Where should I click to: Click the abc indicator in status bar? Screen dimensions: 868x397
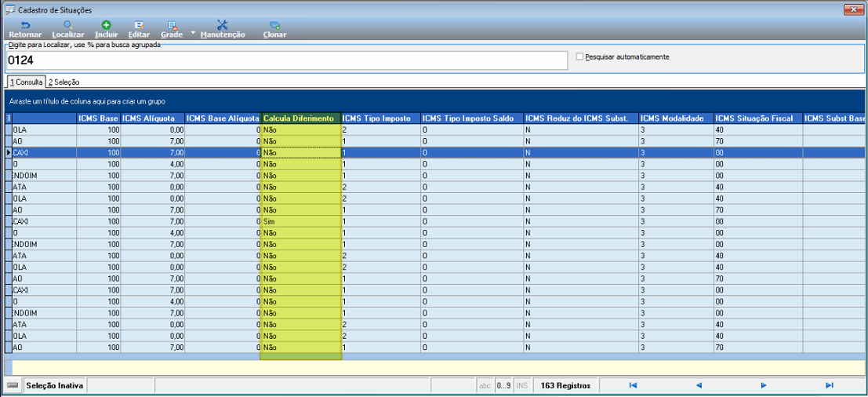(485, 385)
